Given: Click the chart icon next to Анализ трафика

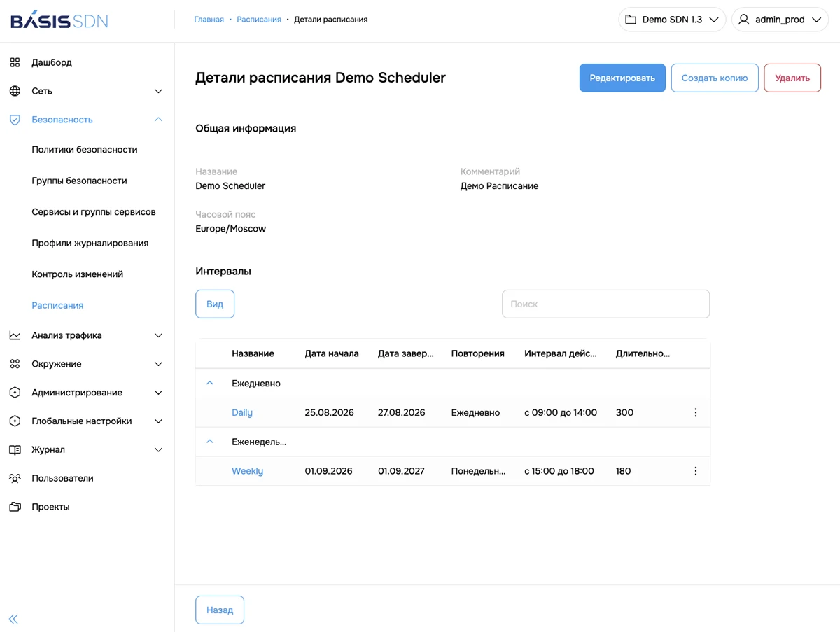Looking at the screenshot, I should pyautogui.click(x=15, y=335).
